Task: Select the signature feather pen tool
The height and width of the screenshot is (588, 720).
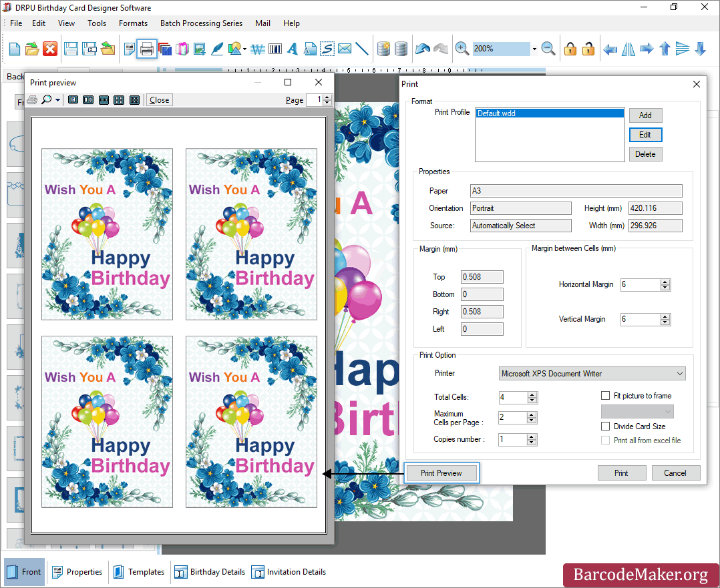Action: tap(216, 49)
